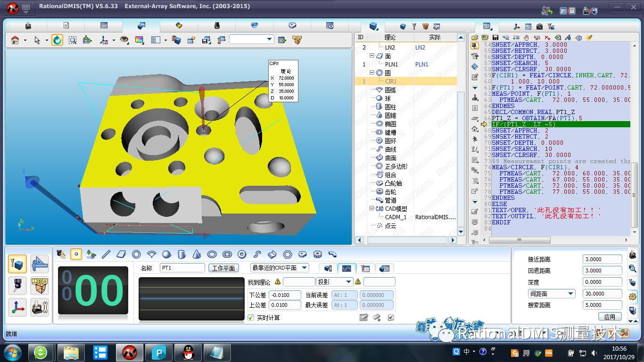Image resolution: width=644 pixels, height=362 pixels.
Task: Toggle the eye visibility icon in toolbar
Action: click(124, 40)
